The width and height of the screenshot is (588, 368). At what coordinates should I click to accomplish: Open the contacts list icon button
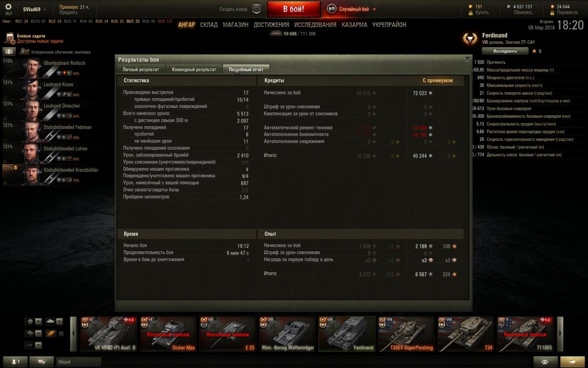(x=15, y=362)
